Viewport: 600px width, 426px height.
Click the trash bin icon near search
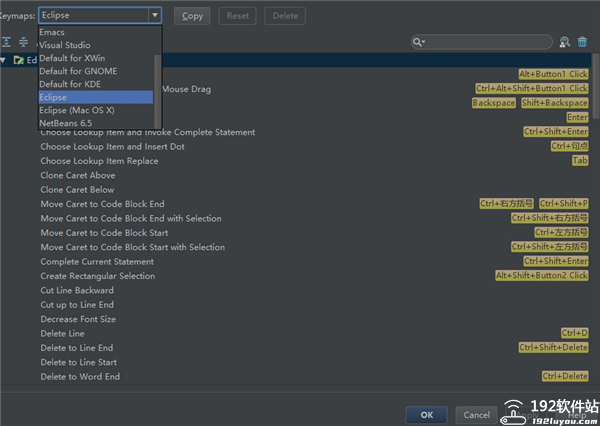tap(582, 42)
